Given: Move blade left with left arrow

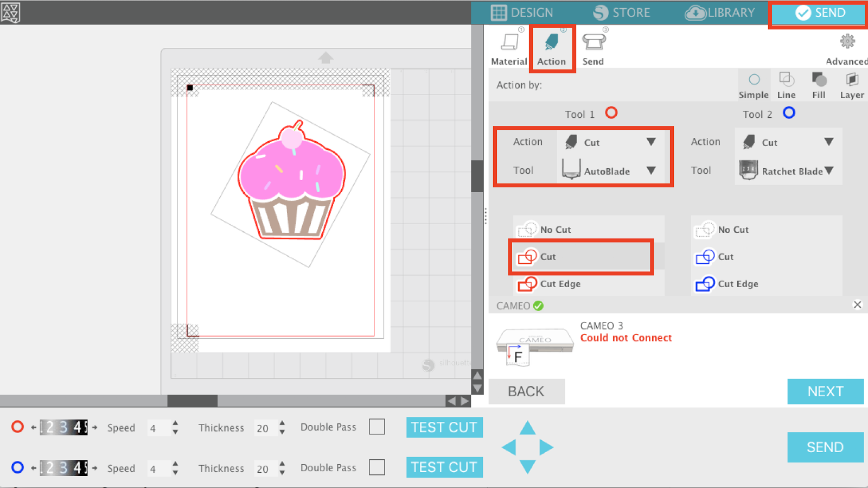Looking at the screenshot, I should (509, 447).
